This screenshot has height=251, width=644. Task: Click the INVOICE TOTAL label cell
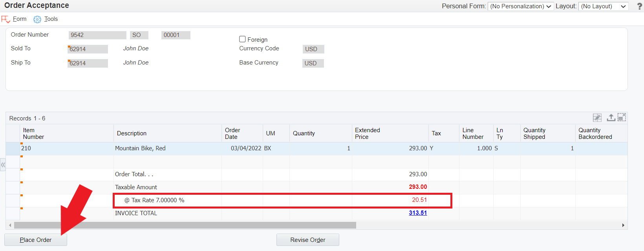[x=168, y=214]
